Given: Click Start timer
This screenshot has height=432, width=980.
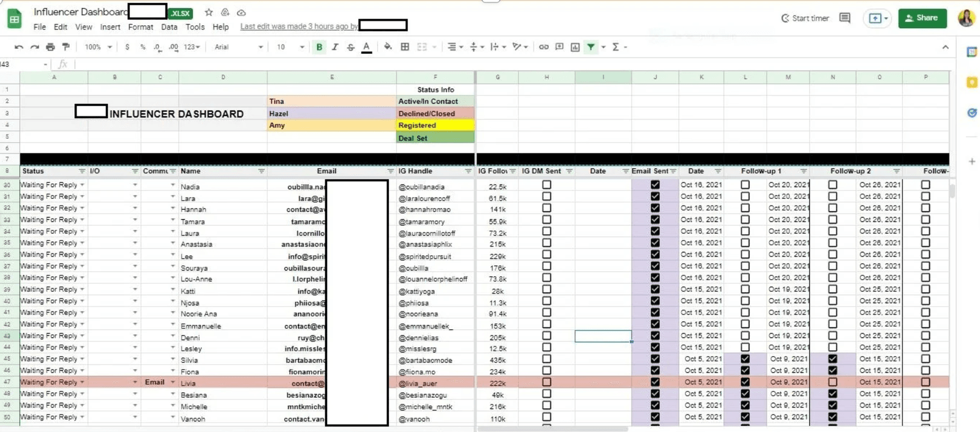Looking at the screenshot, I should coord(805,18).
